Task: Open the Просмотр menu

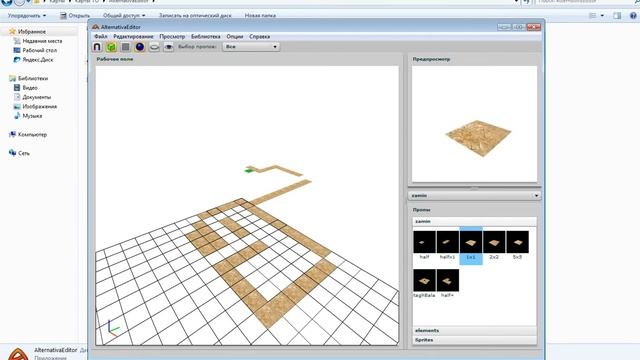Action: [x=172, y=36]
